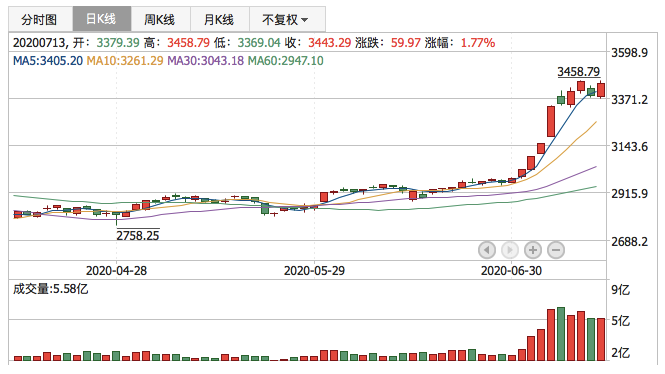Click the 2020-05-29 date label
Screen dimensions: 665x374
point(314,271)
